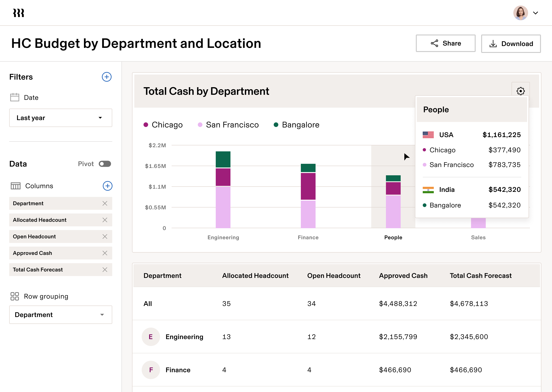Click the Share button
Screen dimensions: 552x392
pyautogui.click(x=445, y=43)
